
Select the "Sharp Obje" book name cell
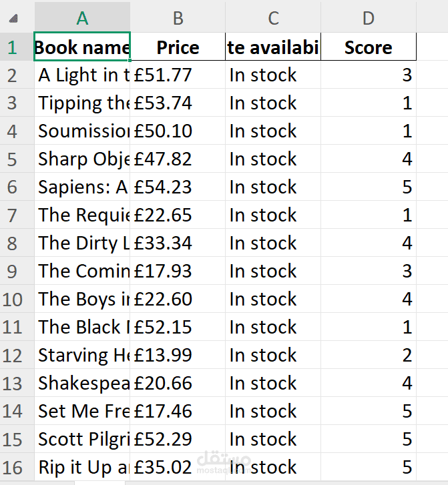(82, 159)
